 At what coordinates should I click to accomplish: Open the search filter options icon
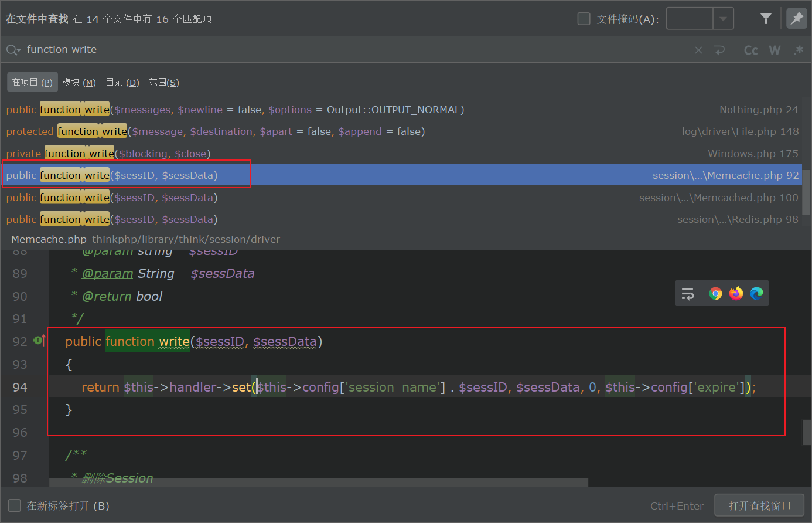(765, 19)
